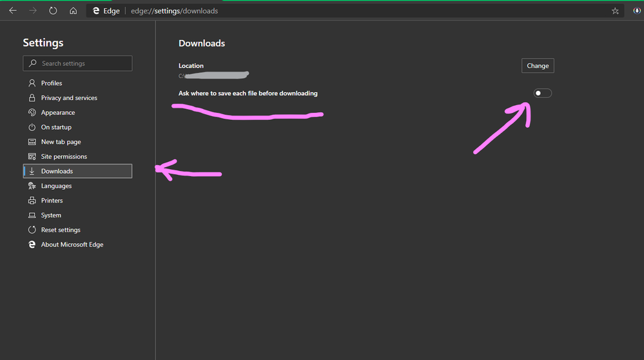The height and width of the screenshot is (360, 644).
Task: Click the On startup power icon
Action: (32, 127)
